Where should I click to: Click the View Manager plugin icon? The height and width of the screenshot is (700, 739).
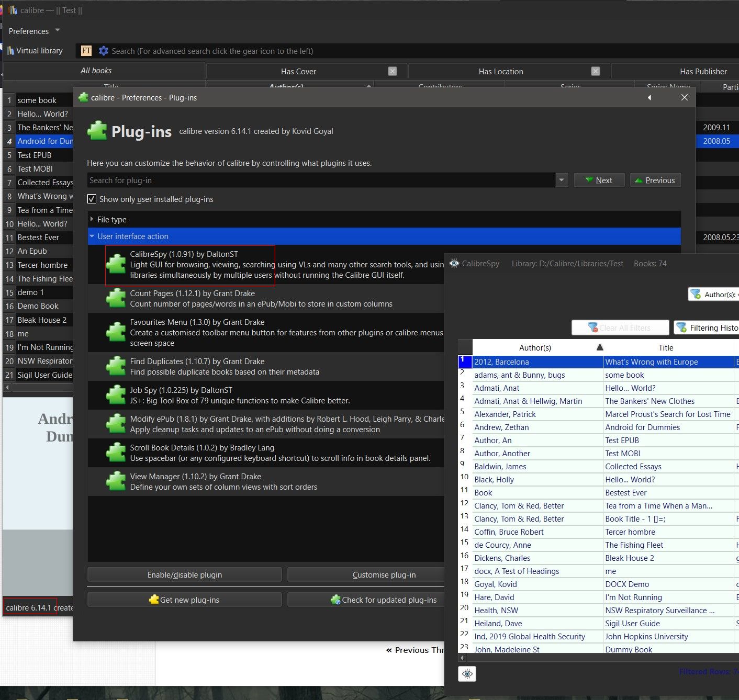click(x=116, y=482)
